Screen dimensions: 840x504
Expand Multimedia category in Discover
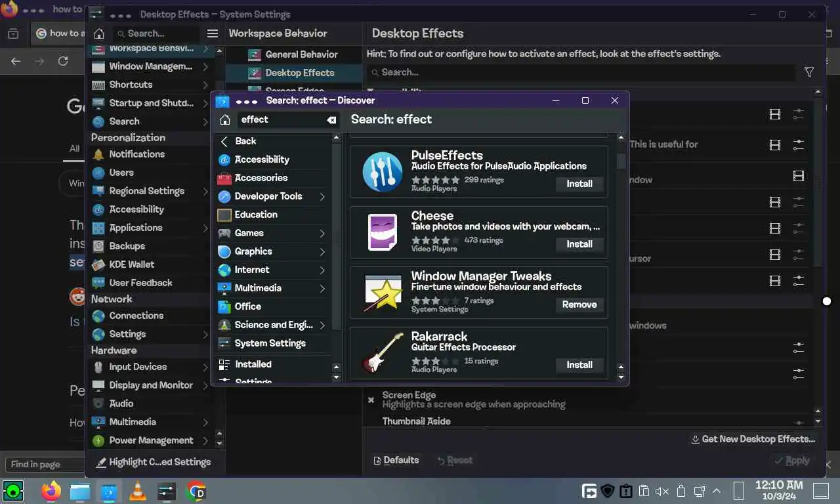(x=322, y=288)
